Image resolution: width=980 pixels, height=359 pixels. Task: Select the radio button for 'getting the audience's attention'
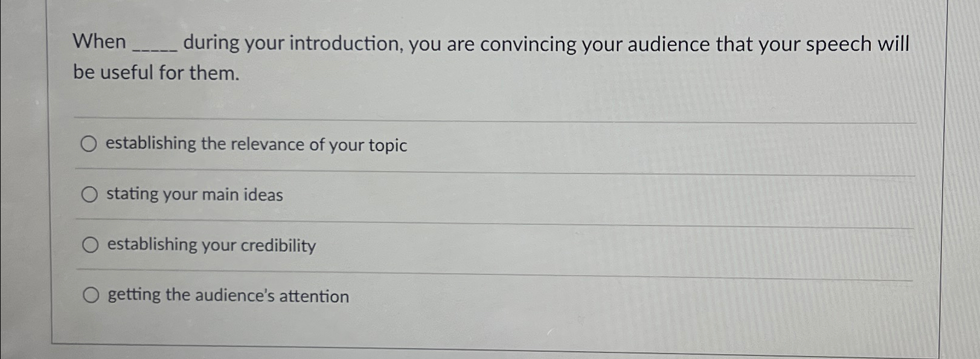click(90, 295)
